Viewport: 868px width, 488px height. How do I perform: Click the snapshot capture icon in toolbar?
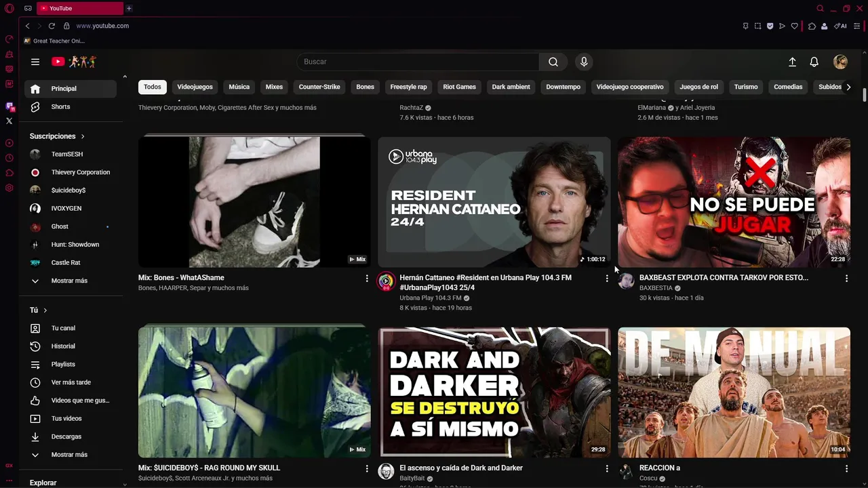coord(757,26)
